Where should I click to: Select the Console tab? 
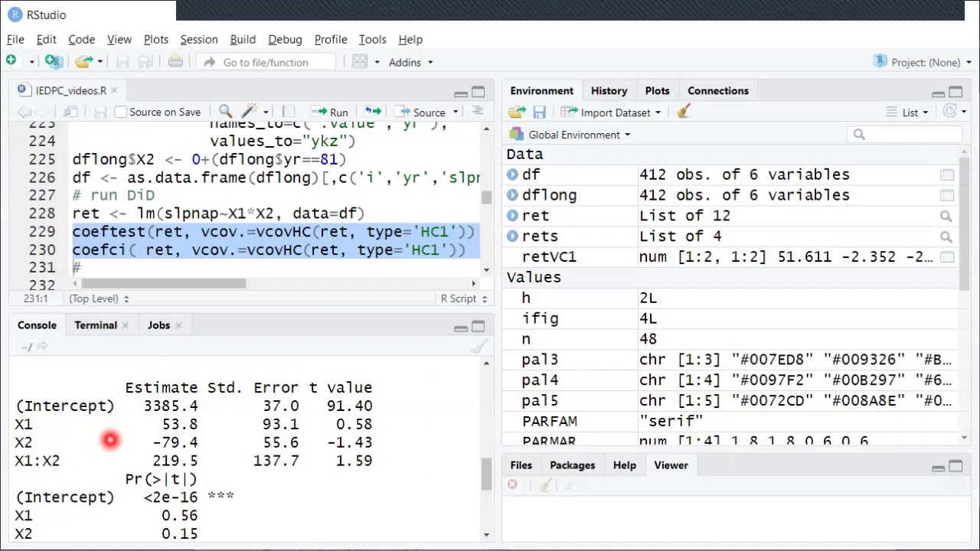click(x=37, y=325)
